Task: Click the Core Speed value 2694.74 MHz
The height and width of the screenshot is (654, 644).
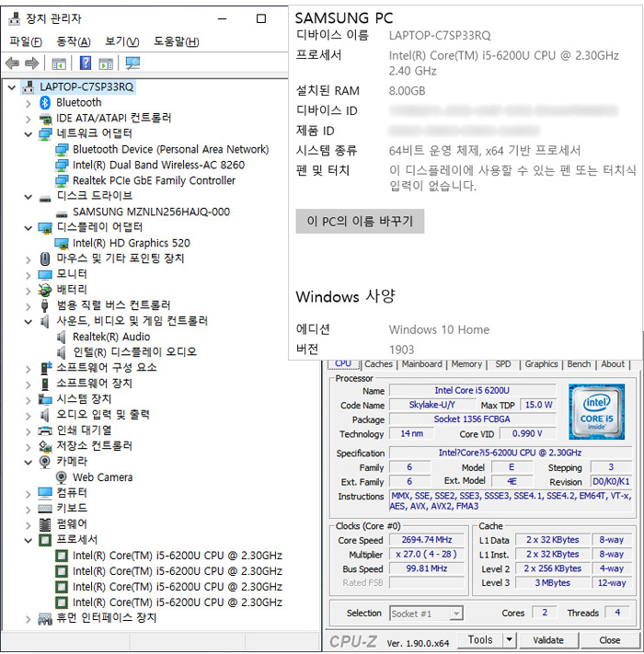Action: click(x=427, y=540)
